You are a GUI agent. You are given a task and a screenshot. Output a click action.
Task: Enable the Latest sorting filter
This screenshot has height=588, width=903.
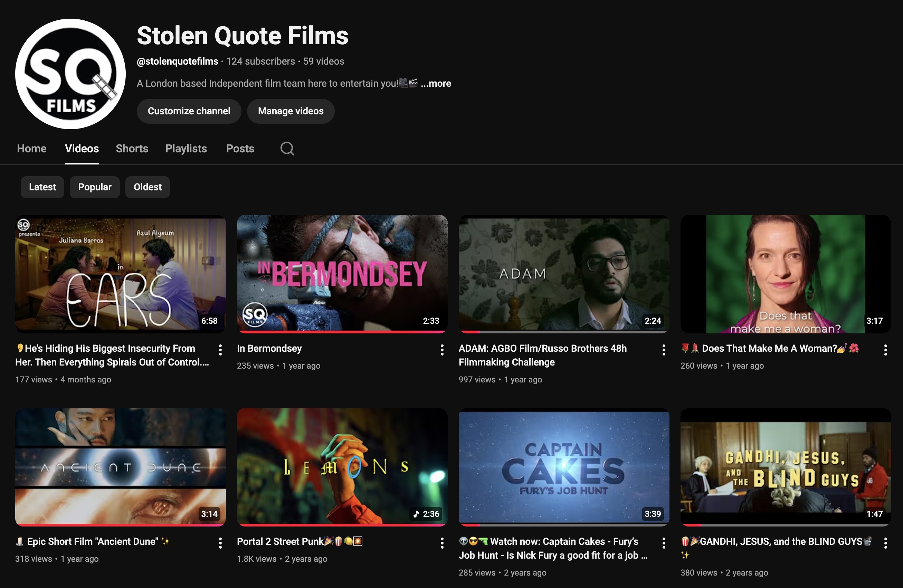[x=42, y=187]
